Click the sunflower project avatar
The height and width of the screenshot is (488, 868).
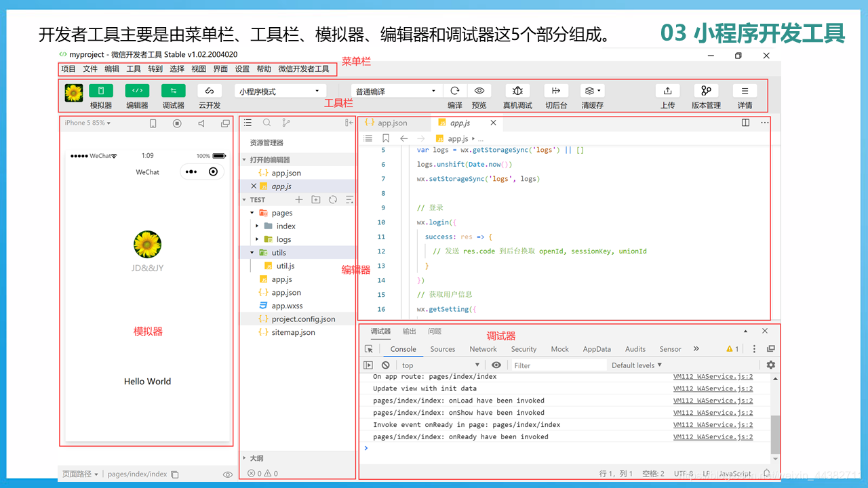coord(74,93)
